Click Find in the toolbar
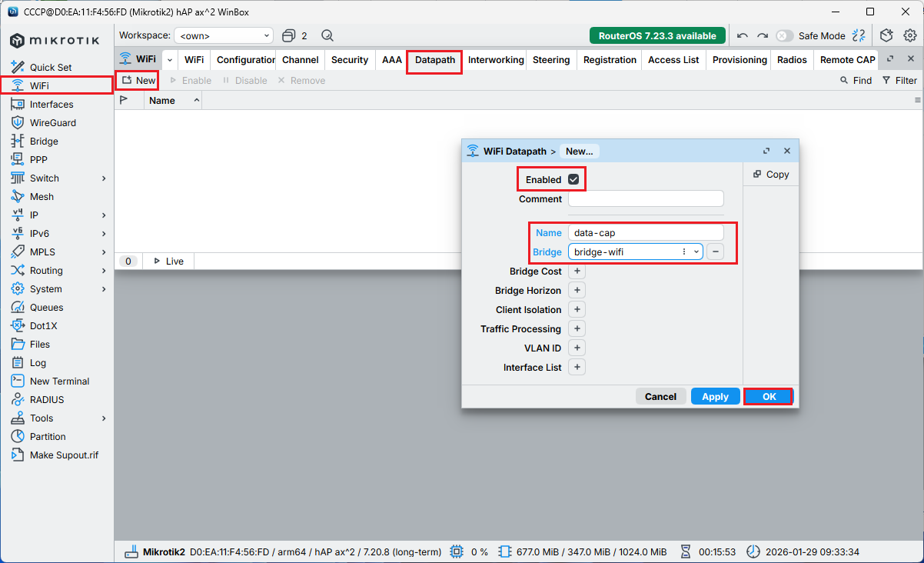This screenshot has width=924, height=563. pos(856,81)
